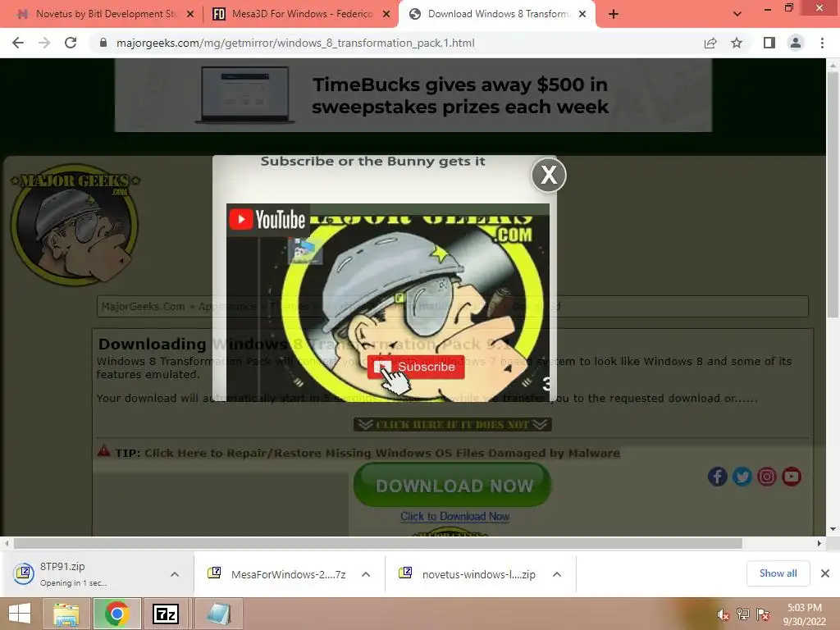
Task: Click the 'Click here if it does not' button
Action: click(453, 424)
